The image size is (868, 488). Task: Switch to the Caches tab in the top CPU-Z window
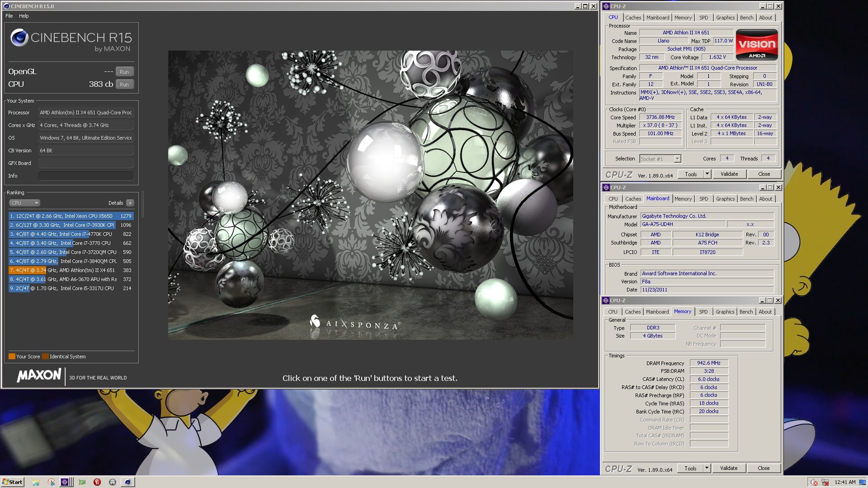[x=633, y=18]
